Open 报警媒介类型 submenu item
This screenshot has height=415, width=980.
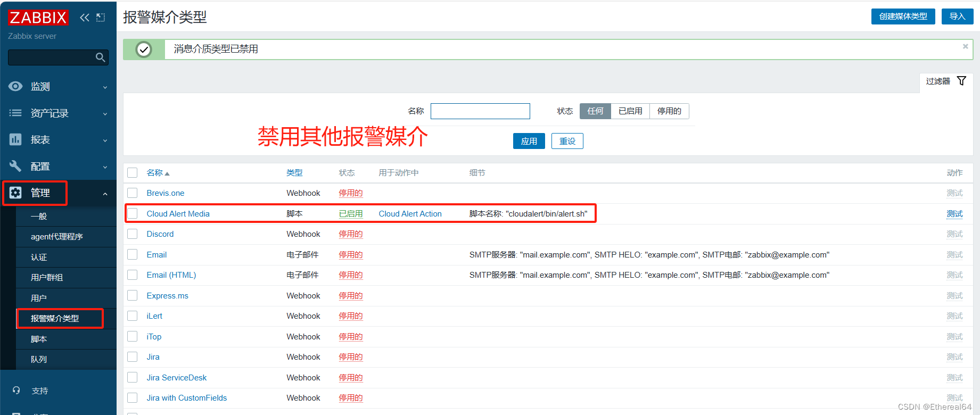(66, 318)
